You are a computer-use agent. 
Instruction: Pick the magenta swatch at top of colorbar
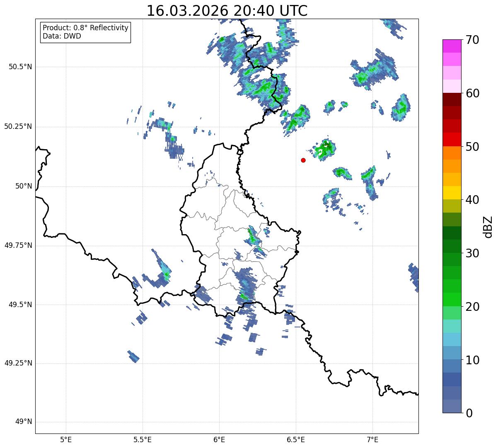[x=452, y=46]
